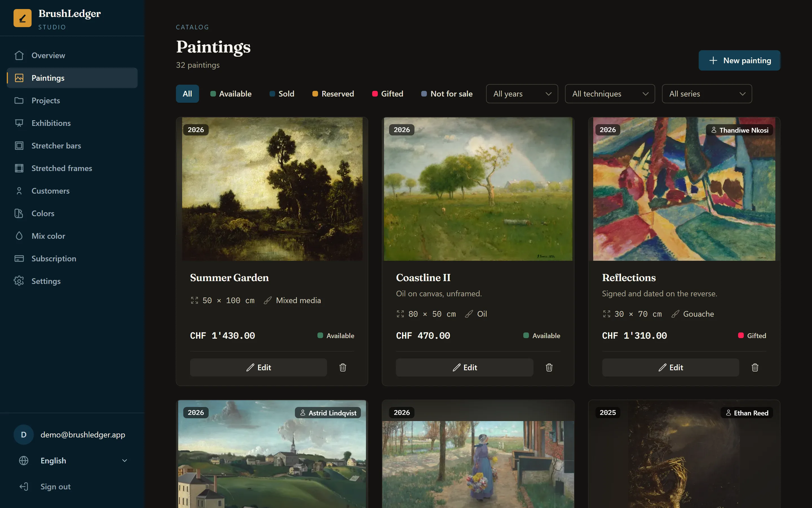Click the Thandiwe Nkosi owner badge

click(x=740, y=130)
